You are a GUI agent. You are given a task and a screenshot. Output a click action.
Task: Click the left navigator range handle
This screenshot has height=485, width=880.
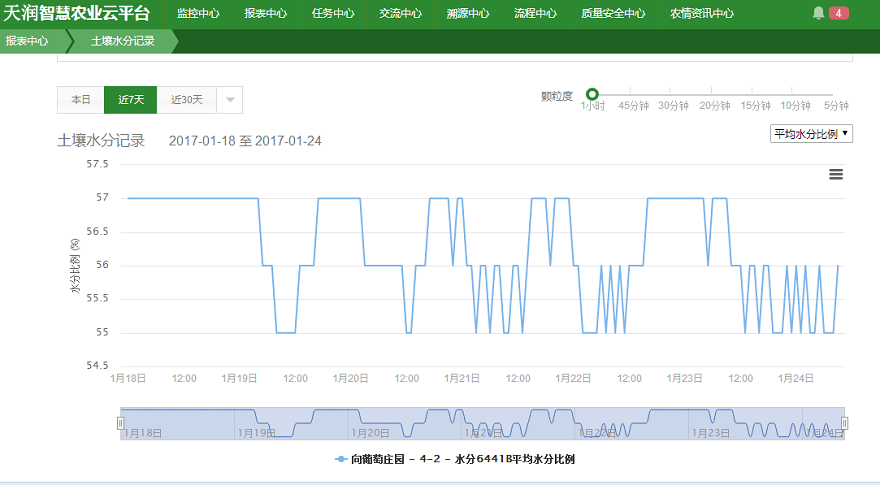(x=121, y=423)
